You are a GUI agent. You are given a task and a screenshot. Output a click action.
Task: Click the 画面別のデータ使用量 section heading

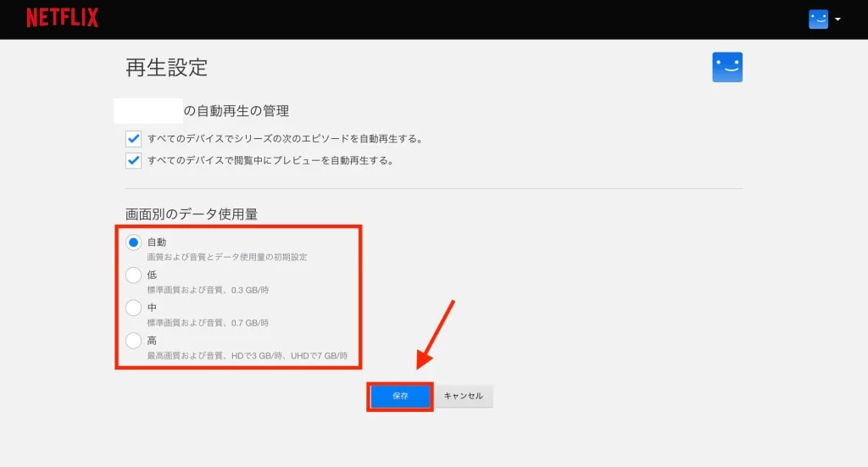[192, 214]
